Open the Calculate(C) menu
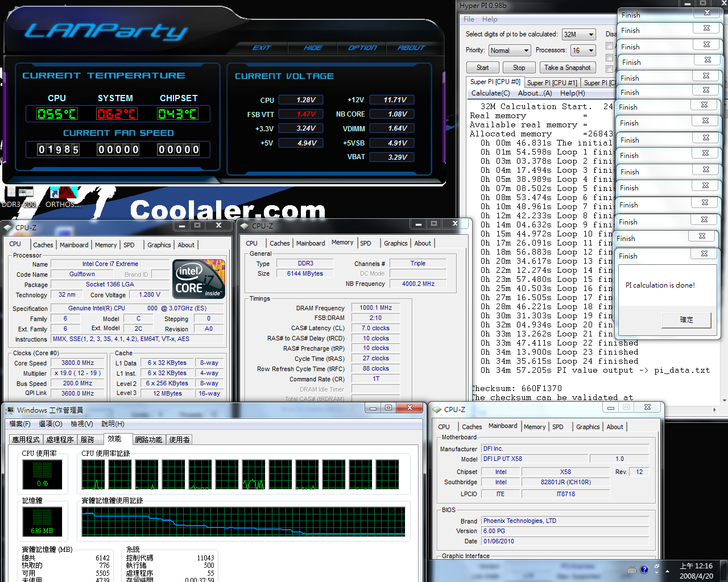 [490, 93]
